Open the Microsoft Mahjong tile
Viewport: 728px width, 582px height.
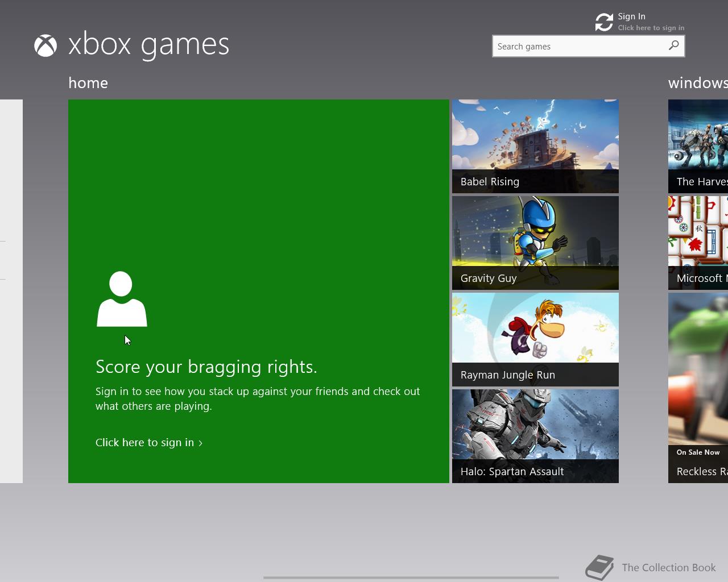click(698, 243)
